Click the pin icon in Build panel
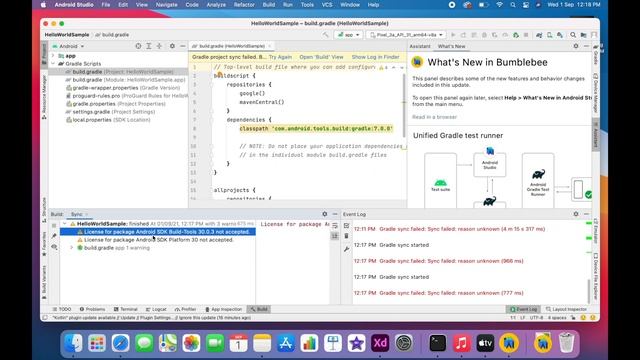This screenshot has width=640, height=360. [x=54, y=236]
